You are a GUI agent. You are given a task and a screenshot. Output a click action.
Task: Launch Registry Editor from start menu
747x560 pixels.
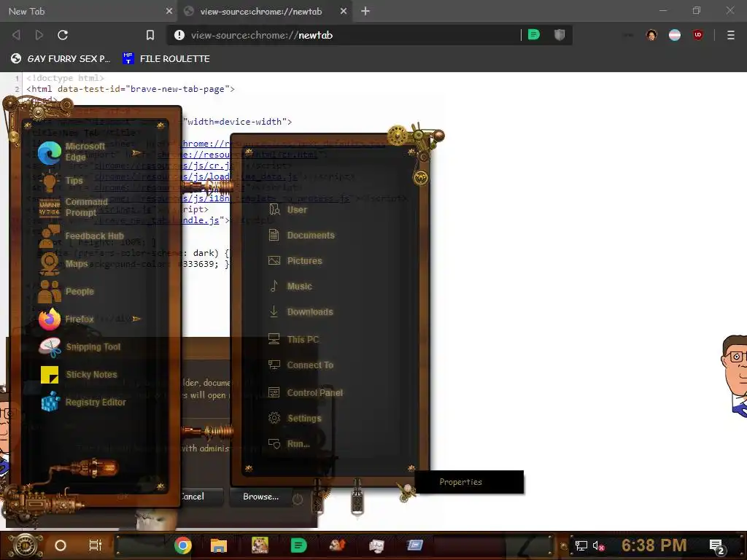tap(83, 402)
